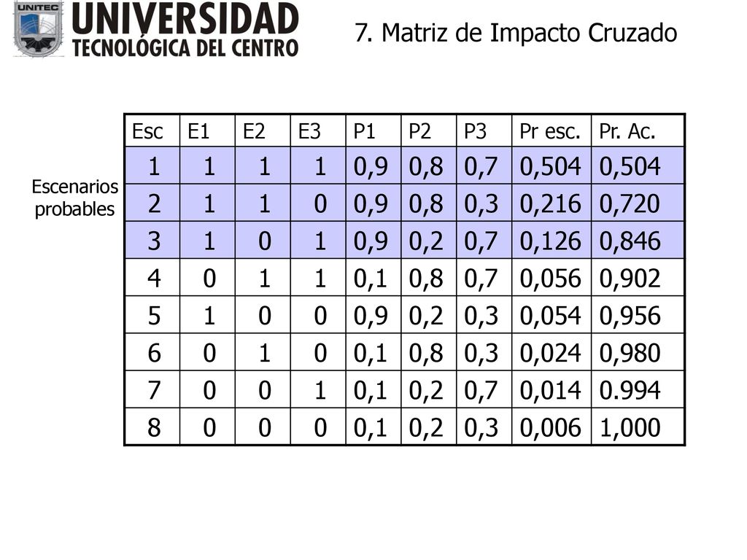Select the cell containing 0,504 under Pr esc.
747x560 pixels.
click(551, 166)
